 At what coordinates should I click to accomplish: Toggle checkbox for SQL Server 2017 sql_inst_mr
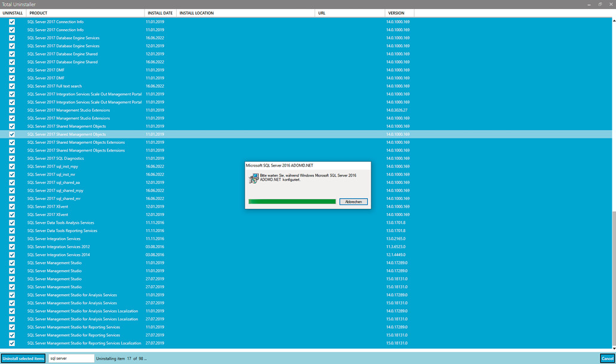click(12, 174)
